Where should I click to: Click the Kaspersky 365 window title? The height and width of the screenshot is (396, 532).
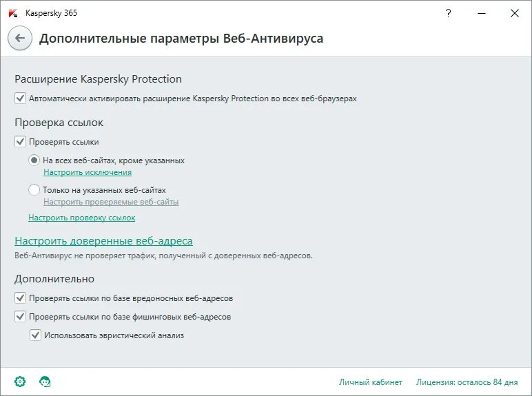pos(51,13)
